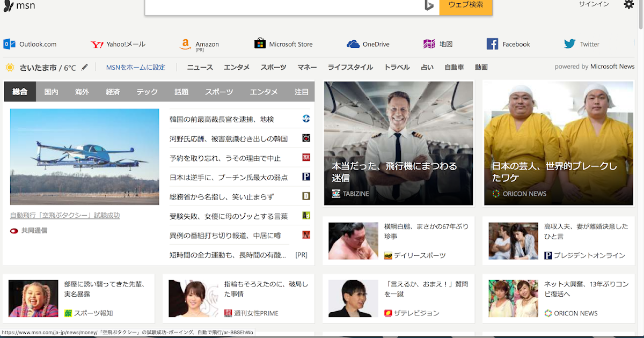
Task: Click the サインイン link
Action: (x=593, y=4)
